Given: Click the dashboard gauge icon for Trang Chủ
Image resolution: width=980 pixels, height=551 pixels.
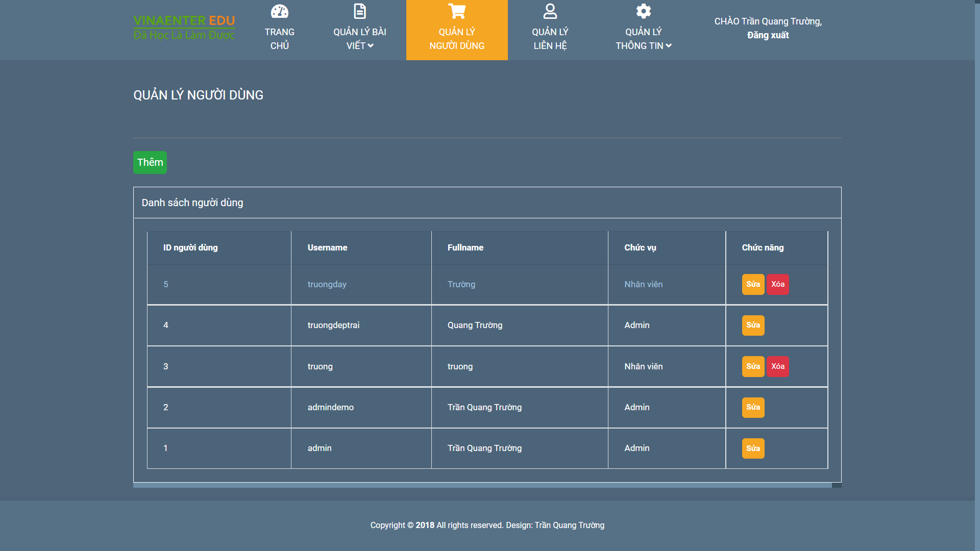Looking at the screenshot, I should pos(279,11).
